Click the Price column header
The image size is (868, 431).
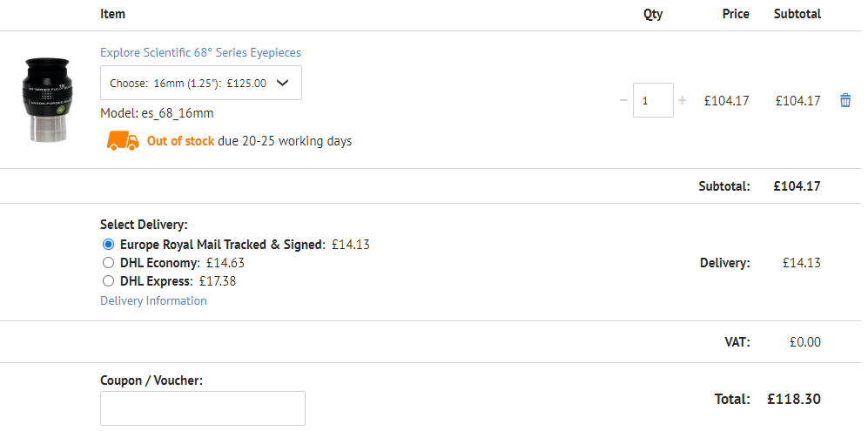click(736, 14)
